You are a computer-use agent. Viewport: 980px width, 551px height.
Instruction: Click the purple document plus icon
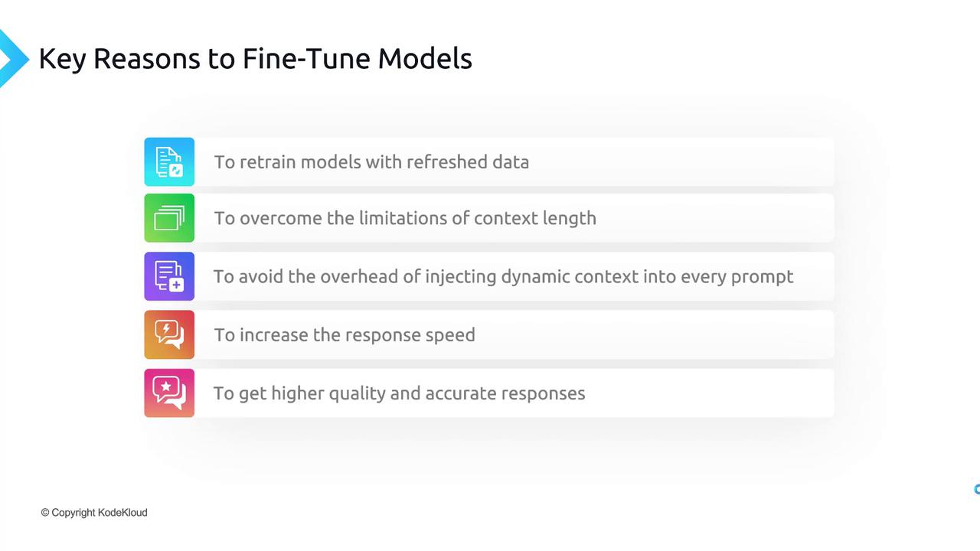(x=169, y=276)
